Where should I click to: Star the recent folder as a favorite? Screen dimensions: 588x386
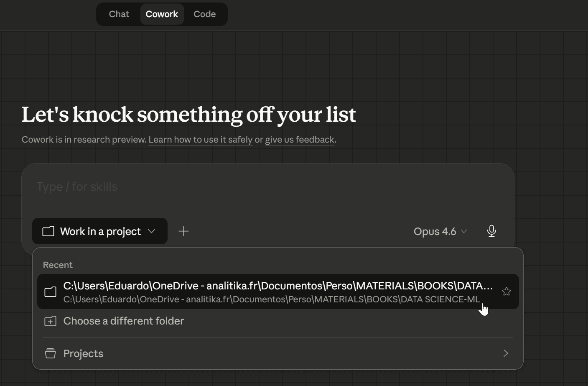tap(506, 291)
